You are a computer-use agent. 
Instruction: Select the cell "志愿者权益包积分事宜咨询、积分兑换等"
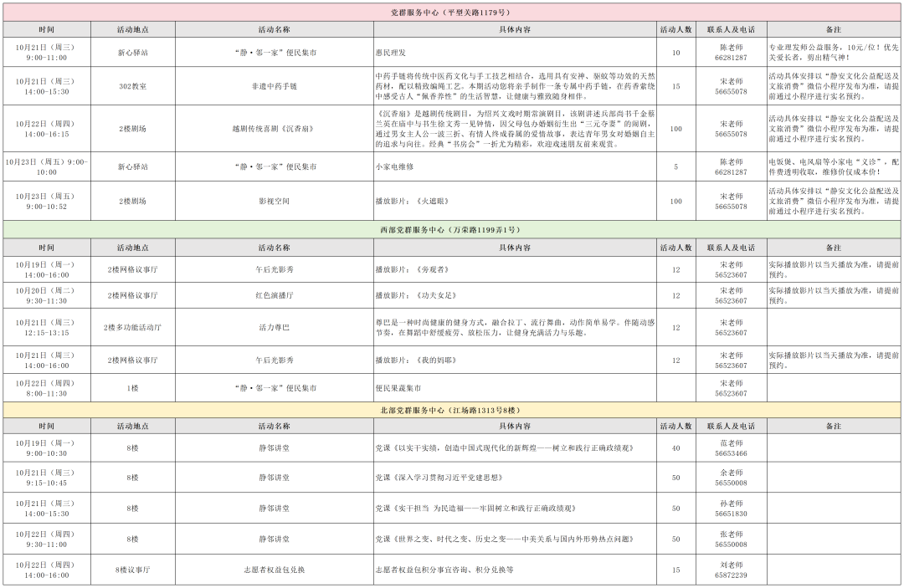tap(515, 570)
